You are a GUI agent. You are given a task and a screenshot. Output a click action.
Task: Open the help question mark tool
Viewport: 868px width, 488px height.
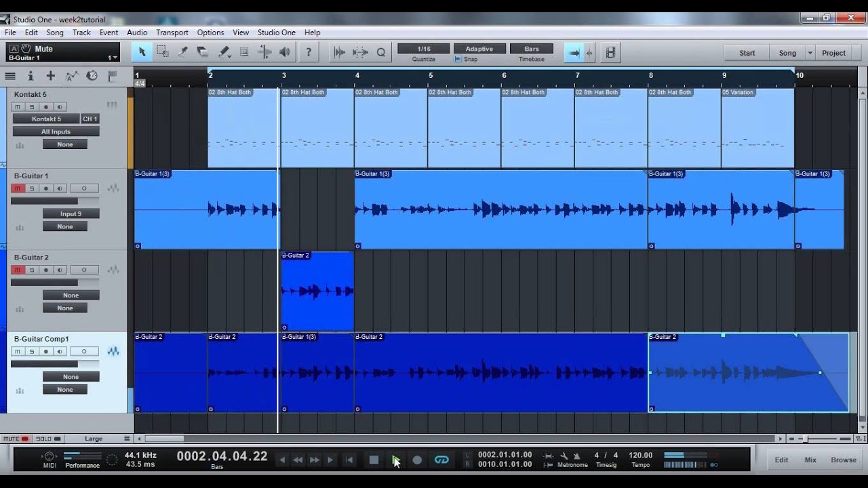tap(309, 52)
